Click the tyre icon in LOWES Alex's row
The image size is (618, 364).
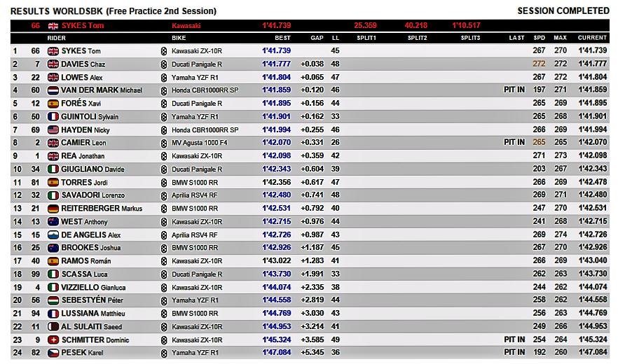click(164, 78)
